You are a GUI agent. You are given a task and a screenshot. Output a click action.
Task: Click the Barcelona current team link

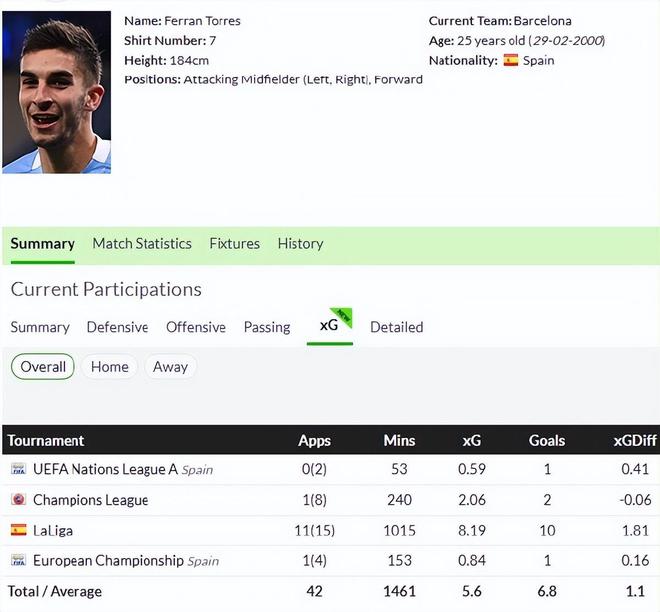[x=546, y=21]
